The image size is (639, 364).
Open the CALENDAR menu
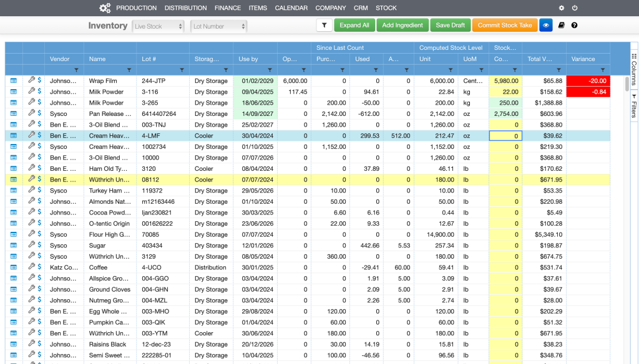pos(291,7)
